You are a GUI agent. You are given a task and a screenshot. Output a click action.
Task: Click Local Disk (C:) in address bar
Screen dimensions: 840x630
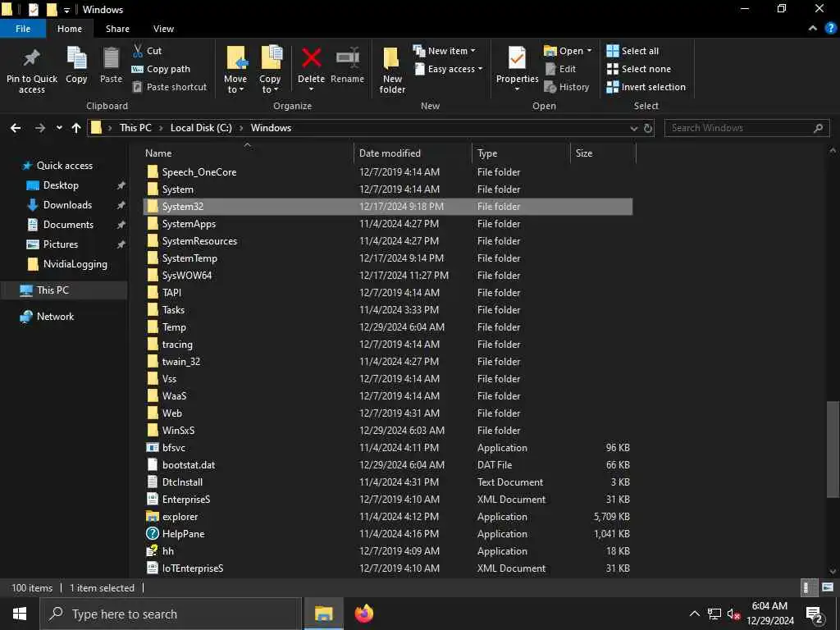pyautogui.click(x=201, y=128)
